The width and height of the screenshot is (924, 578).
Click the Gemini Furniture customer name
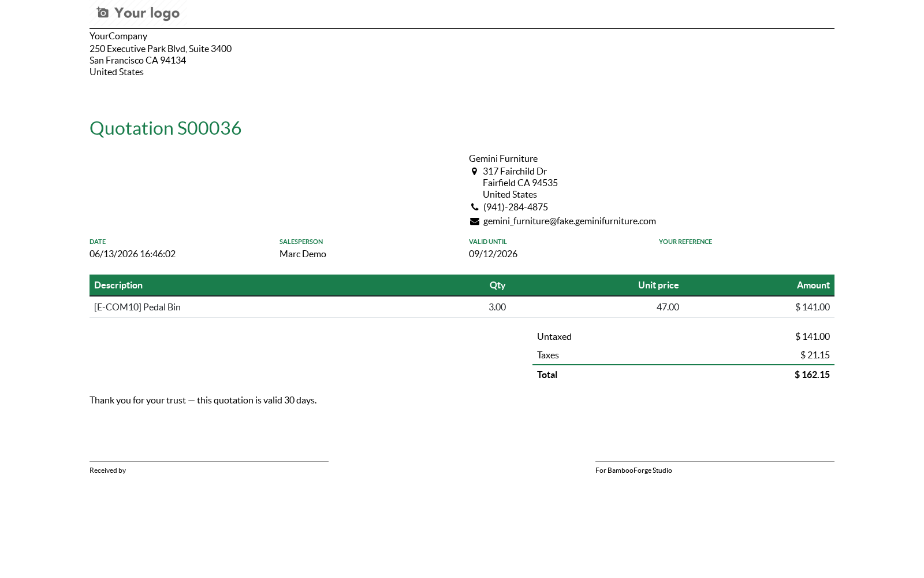[x=503, y=158]
